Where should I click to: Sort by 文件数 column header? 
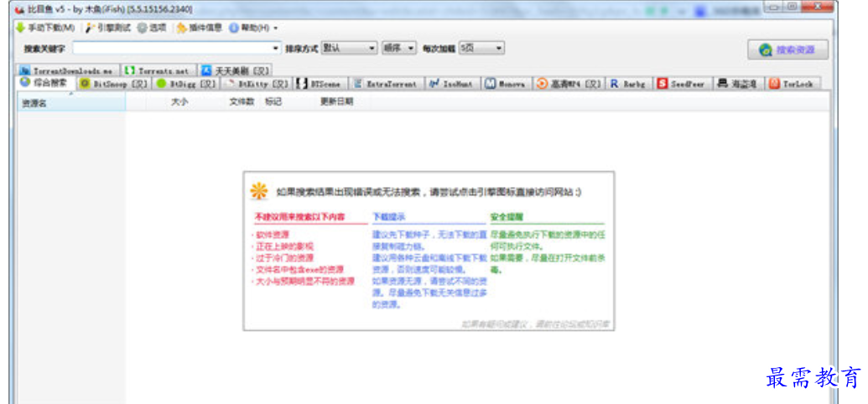pos(242,101)
